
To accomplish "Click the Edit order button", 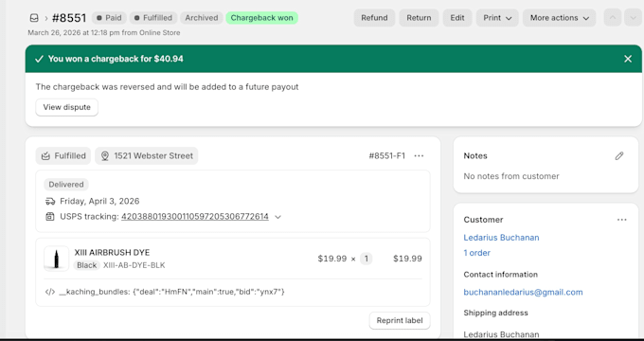I will coord(457,18).
